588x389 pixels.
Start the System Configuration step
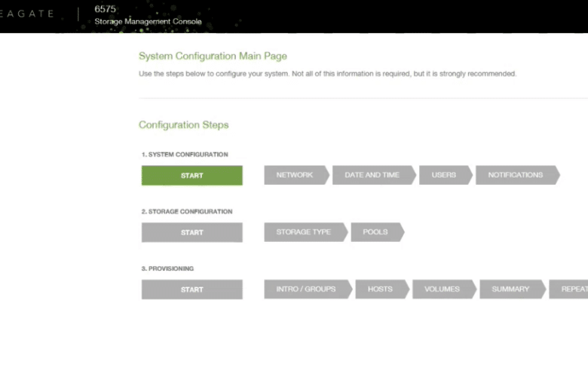pos(192,176)
